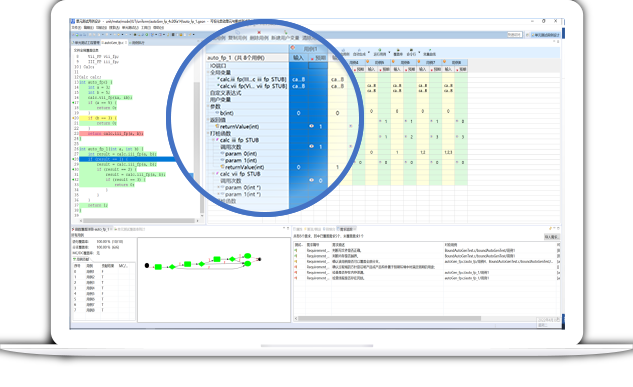Click the 覆盖率 toolbar icon
The image size is (633, 387).
(398, 50)
